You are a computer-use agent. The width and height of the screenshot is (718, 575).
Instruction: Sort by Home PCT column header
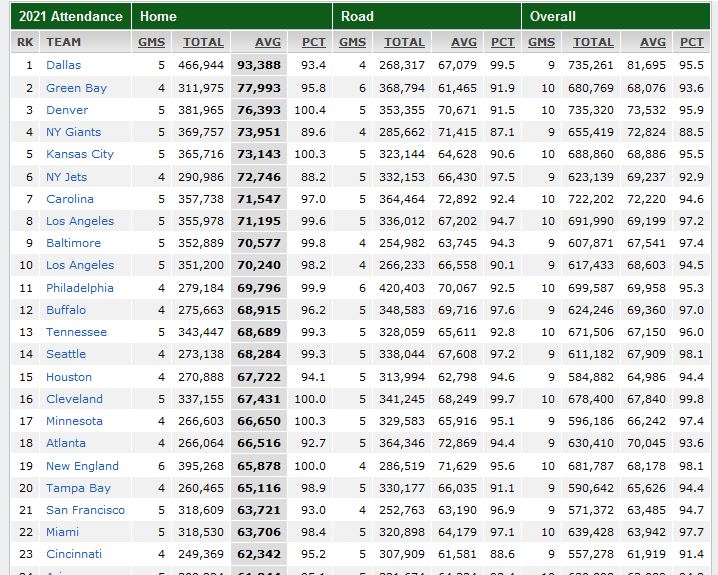[x=314, y=42]
